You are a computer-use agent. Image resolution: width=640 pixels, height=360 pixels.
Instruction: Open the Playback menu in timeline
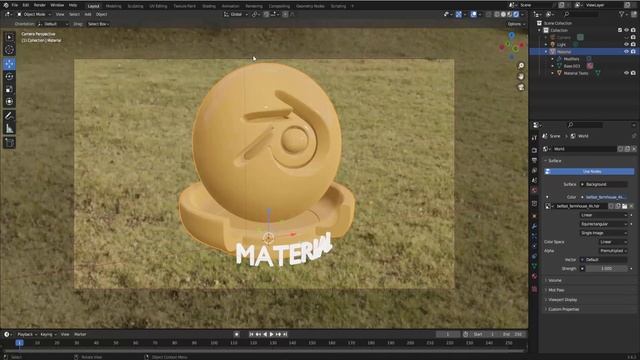27,334
